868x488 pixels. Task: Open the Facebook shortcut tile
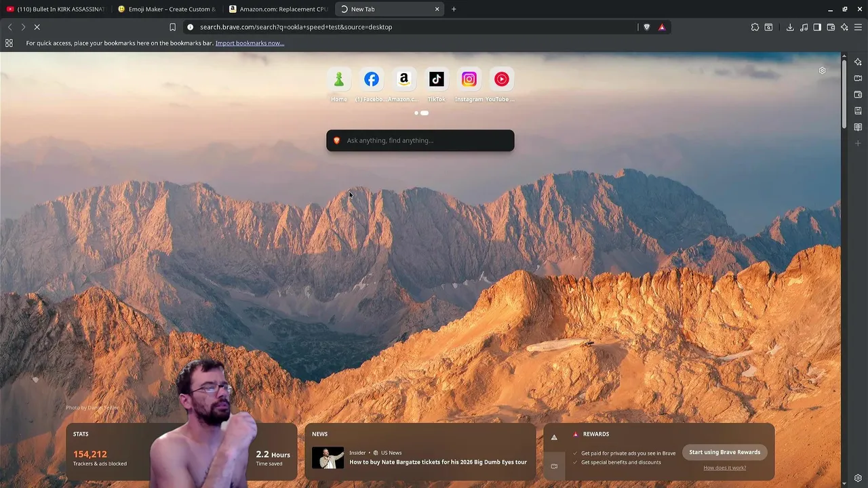(x=371, y=79)
